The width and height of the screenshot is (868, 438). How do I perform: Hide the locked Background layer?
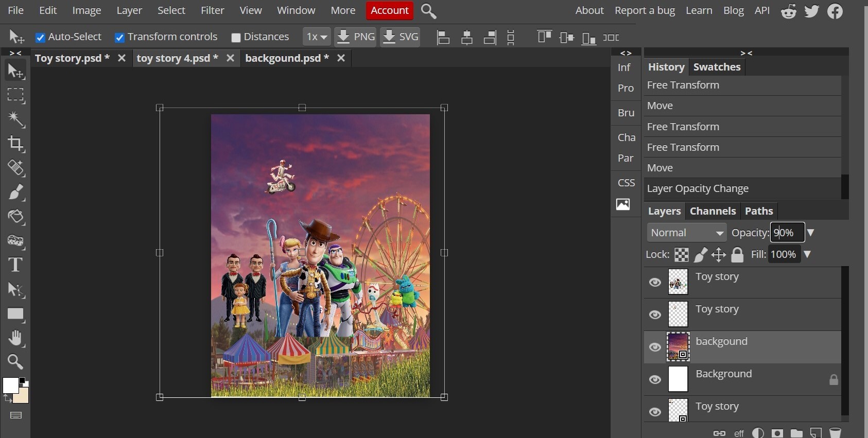pyautogui.click(x=655, y=380)
